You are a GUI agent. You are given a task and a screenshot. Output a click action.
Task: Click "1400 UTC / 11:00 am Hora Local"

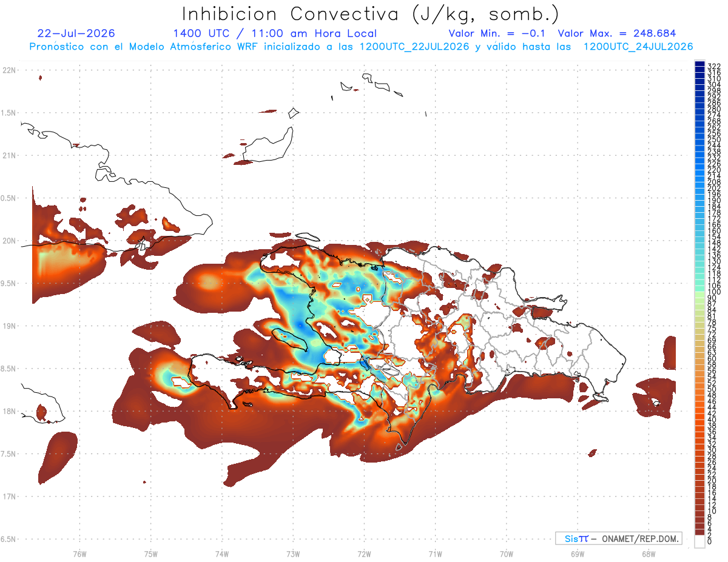(275, 33)
